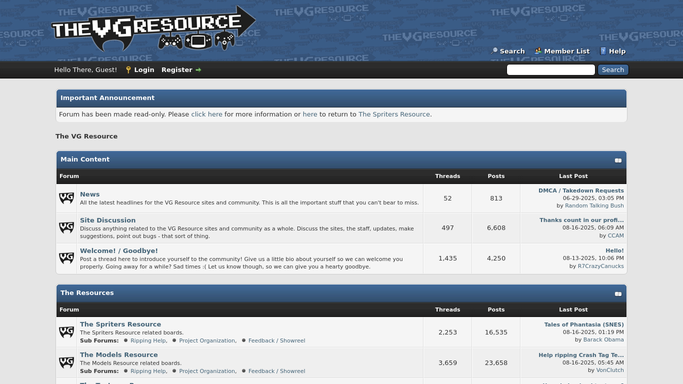The width and height of the screenshot is (683, 384).
Task: Click the blue Search button
Action: click(x=613, y=70)
